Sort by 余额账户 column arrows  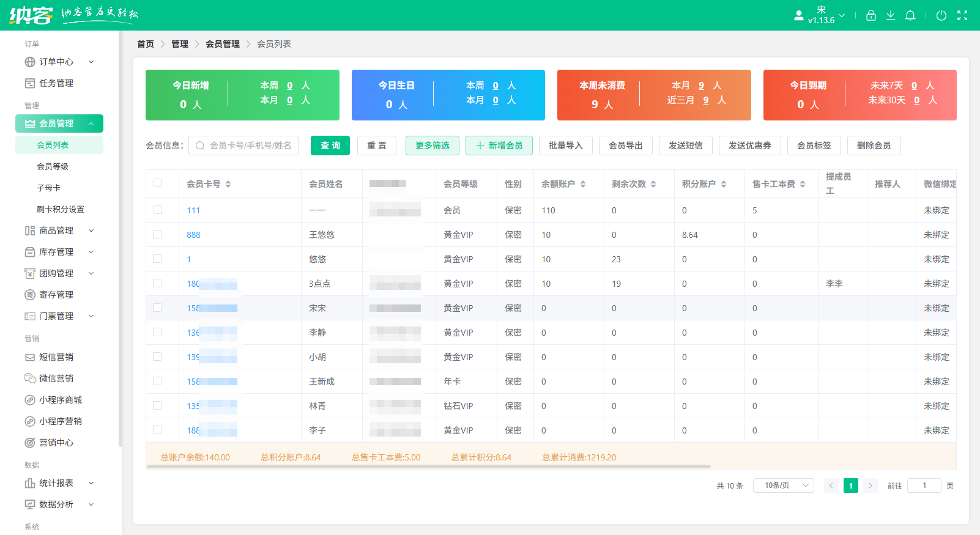click(583, 184)
